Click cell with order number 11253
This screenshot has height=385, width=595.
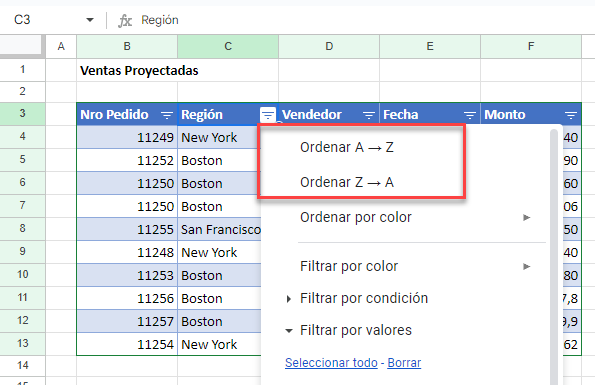(127, 275)
